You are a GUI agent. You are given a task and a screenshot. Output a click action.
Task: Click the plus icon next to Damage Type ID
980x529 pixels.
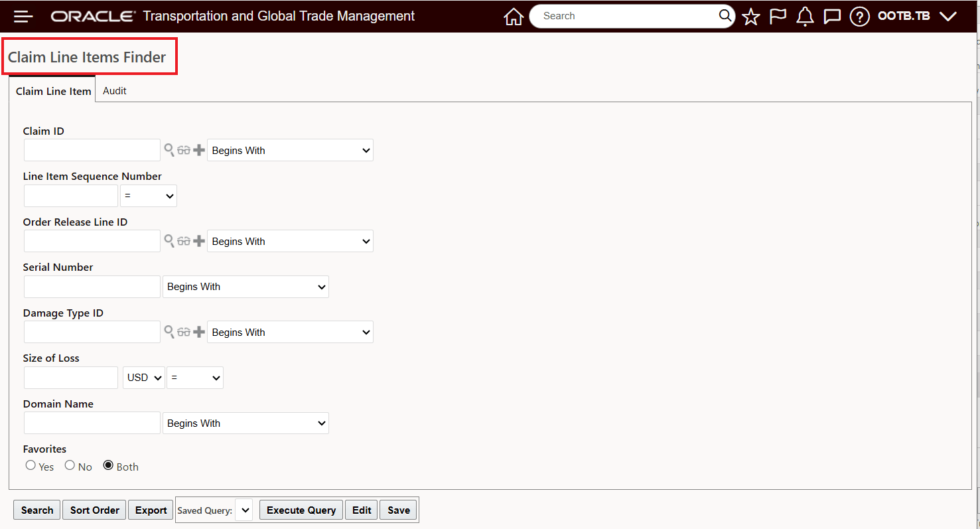(198, 332)
